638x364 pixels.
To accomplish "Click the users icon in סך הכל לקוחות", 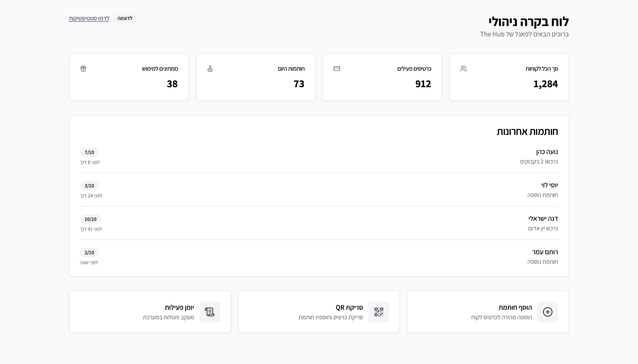I will coord(464,69).
